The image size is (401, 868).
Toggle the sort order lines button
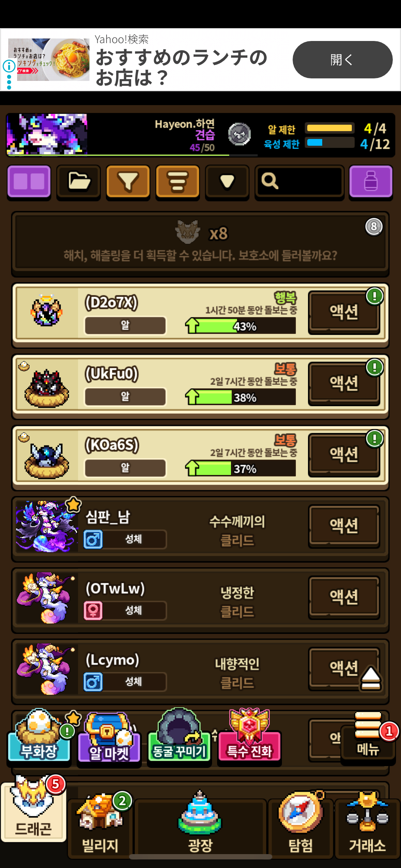(178, 181)
